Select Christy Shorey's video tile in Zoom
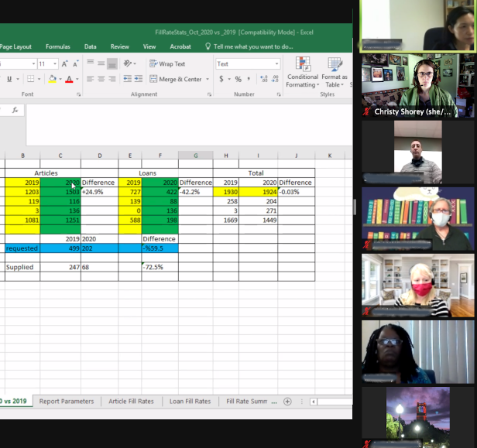 point(417,85)
